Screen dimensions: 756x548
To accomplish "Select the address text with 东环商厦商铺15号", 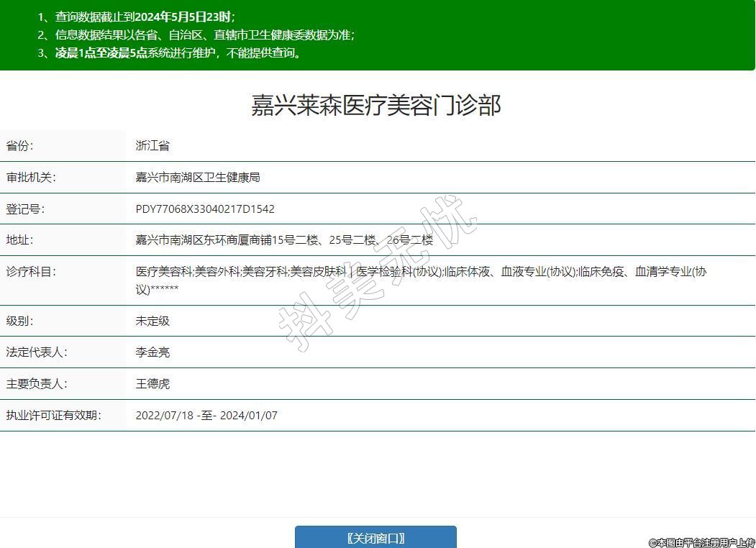I will click(284, 240).
